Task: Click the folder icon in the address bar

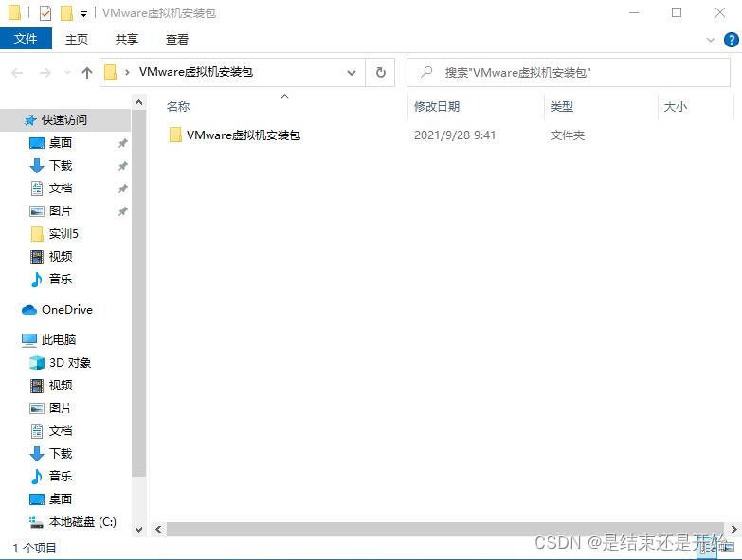Action: click(x=110, y=72)
